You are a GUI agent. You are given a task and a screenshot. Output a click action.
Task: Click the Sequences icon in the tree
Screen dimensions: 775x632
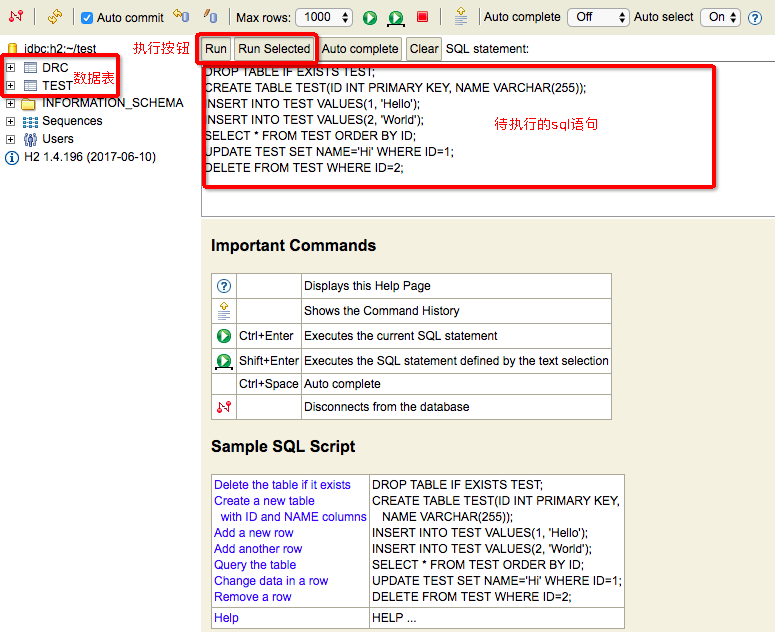pyautogui.click(x=30, y=121)
